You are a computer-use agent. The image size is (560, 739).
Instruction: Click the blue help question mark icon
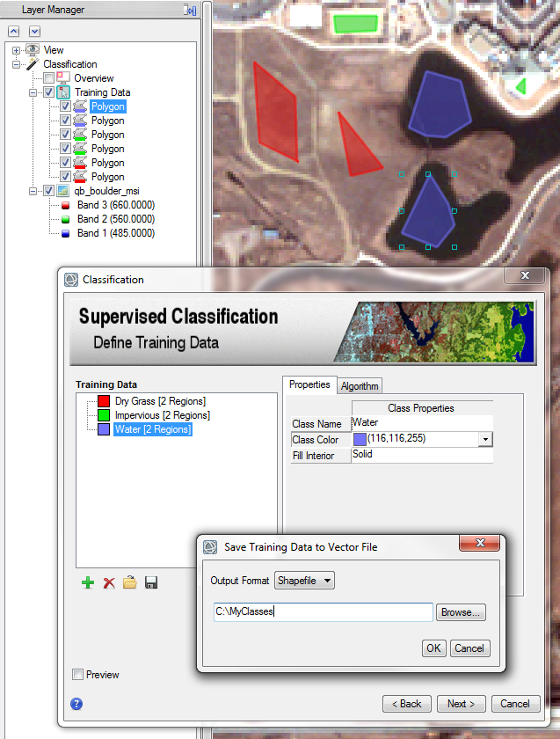76,704
